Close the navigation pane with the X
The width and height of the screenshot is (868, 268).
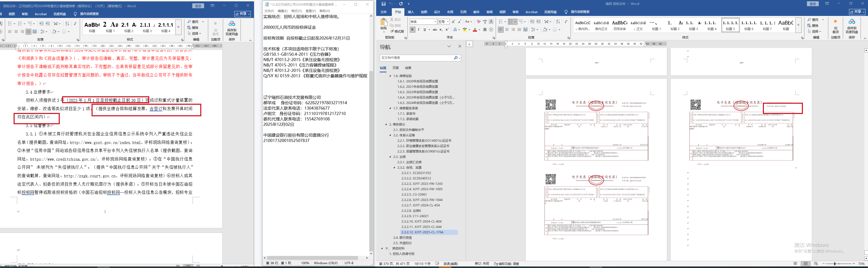point(460,46)
